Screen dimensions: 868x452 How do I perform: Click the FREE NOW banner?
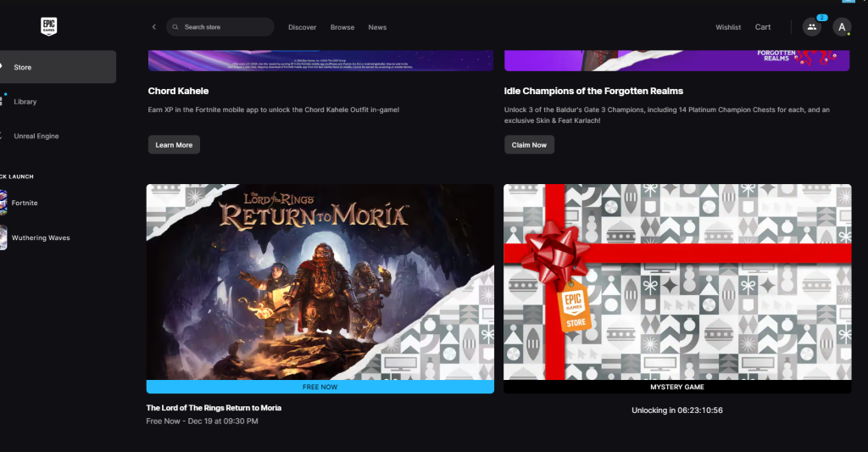click(x=320, y=387)
